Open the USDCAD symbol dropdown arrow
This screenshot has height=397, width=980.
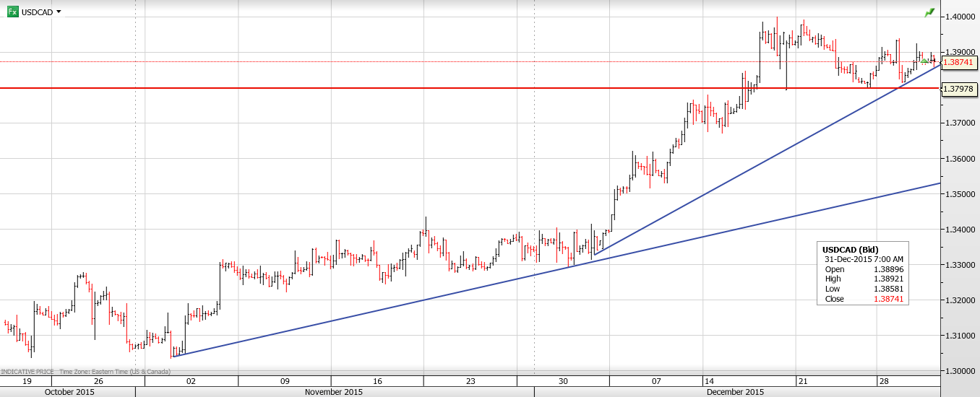59,12
